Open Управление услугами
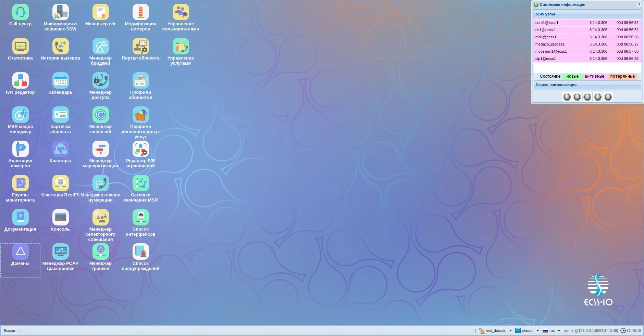The image size is (644, 336). pos(181,47)
